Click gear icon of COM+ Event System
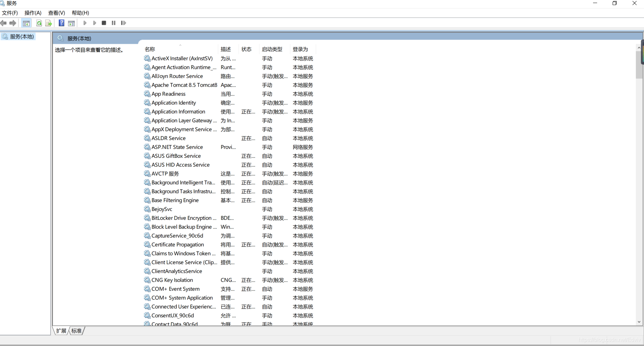The width and height of the screenshot is (644, 346). pyautogui.click(x=147, y=289)
